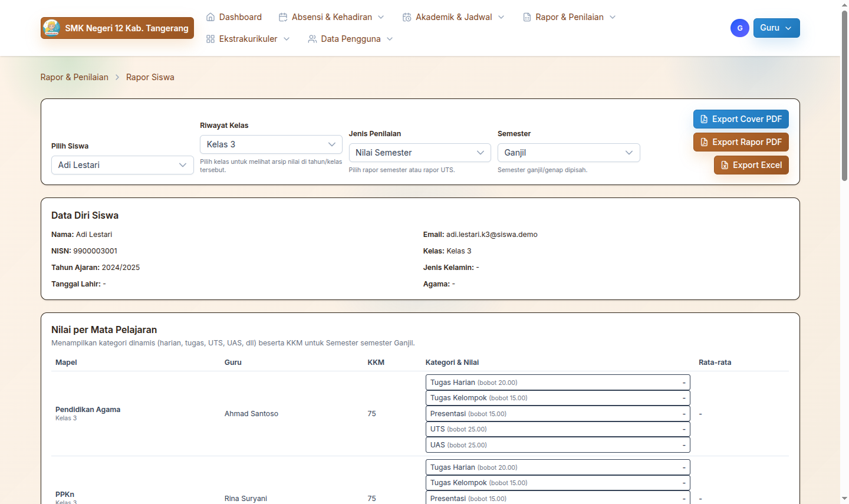This screenshot has height=504, width=849.
Task: Click the Dashboard home icon
Action: tap(210, 17)
